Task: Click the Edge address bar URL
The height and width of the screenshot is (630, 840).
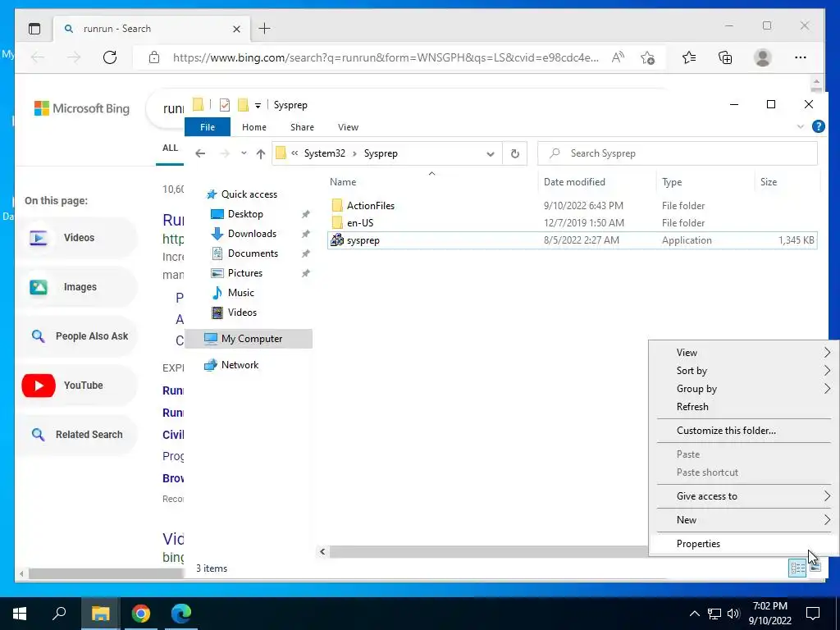Action: [386, 58]
